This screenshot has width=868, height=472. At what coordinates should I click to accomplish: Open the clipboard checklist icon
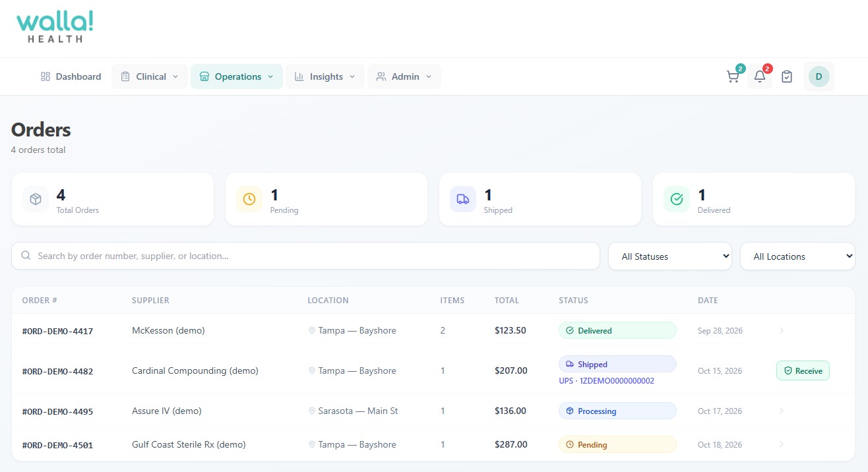787,76
